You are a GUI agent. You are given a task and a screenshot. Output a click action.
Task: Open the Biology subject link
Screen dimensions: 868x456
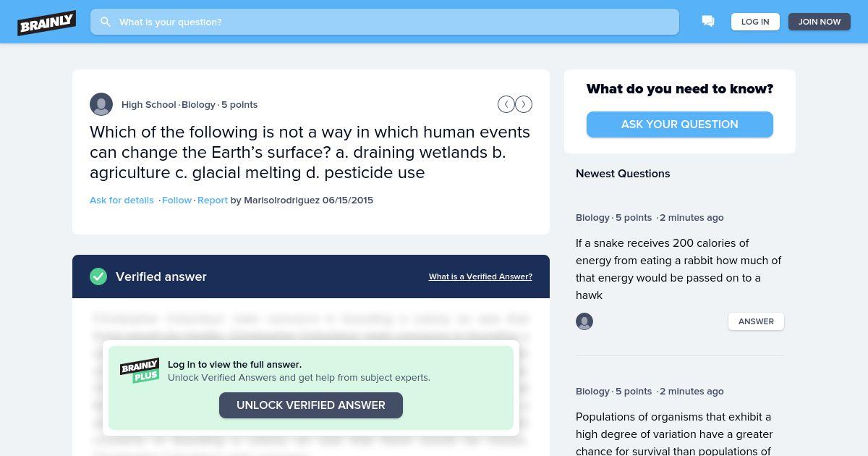198,104
